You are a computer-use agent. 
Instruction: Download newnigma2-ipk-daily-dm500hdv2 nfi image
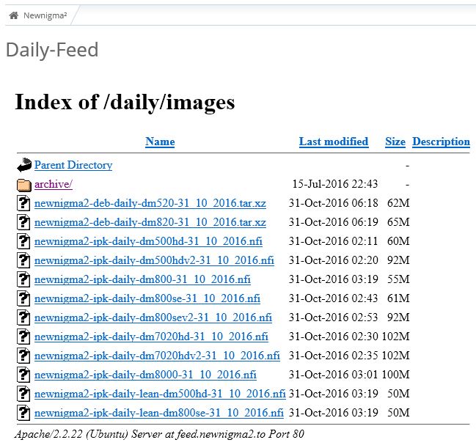[x=154, y=260]
